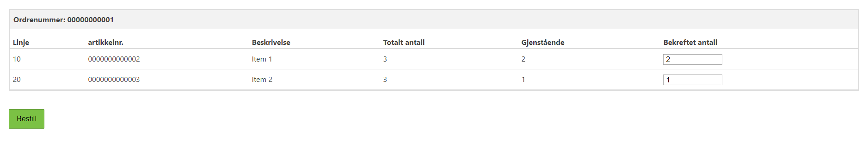Focus confirmed quantity field for Item 1
Image resolution: width=868 pixels, height=168 pixels.
(692, 59)
